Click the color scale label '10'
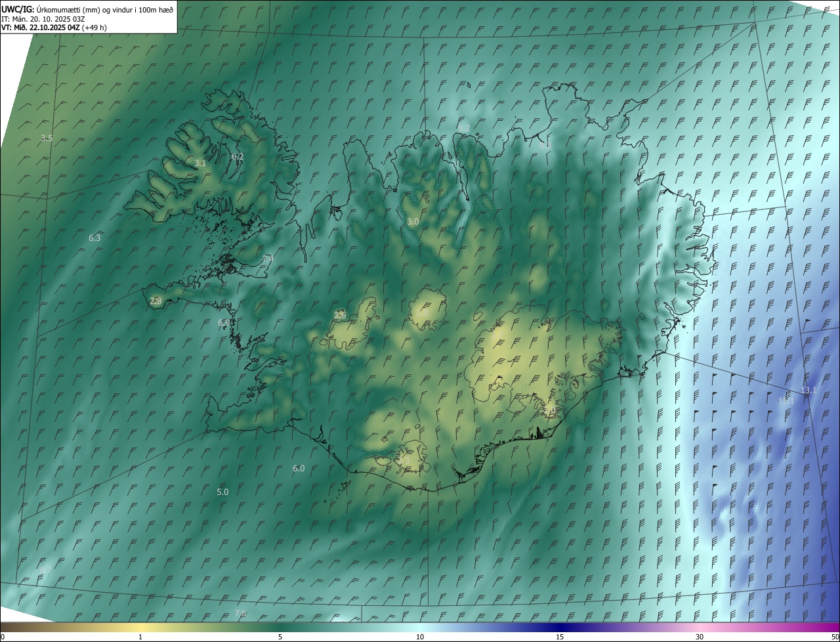The image size is (840, 642). point(420,637)
